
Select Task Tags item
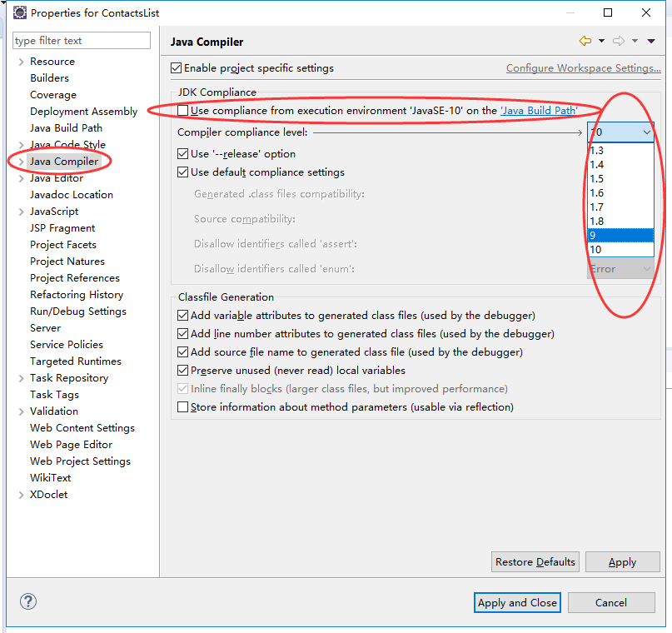[54, 395]
